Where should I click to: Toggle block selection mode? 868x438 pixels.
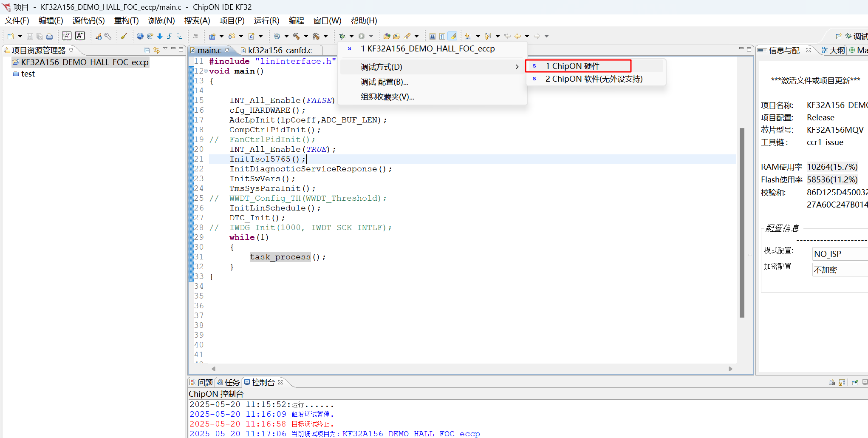433,36
